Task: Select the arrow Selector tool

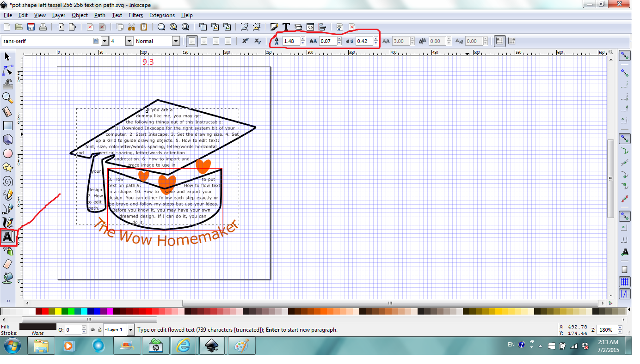Action: click(7, 57)
